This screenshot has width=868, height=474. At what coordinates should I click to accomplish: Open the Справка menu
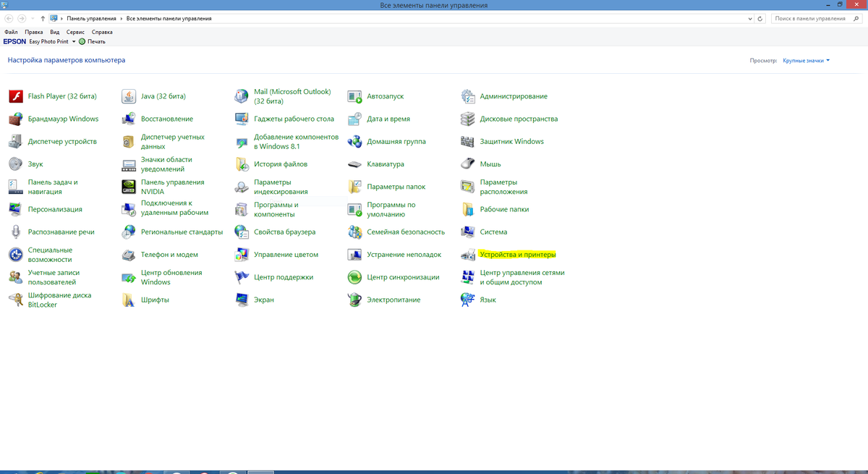pyautogui.click(x=102, y=32)
